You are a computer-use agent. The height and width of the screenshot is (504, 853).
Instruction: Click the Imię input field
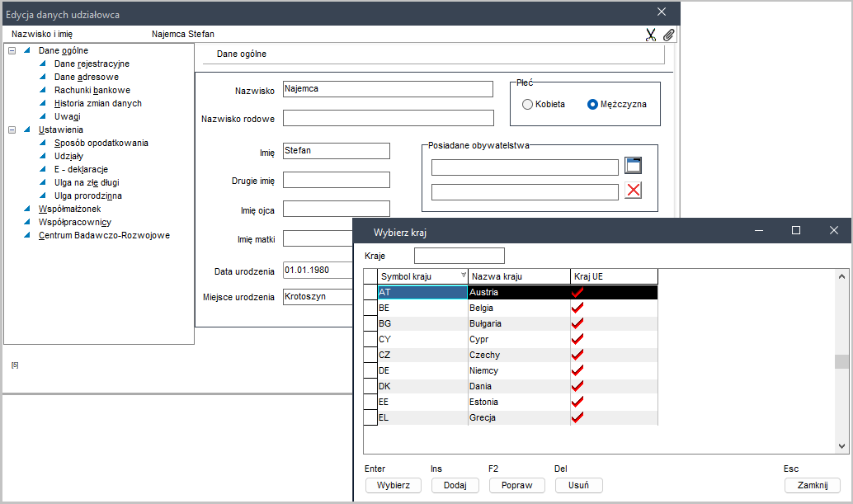337,151
